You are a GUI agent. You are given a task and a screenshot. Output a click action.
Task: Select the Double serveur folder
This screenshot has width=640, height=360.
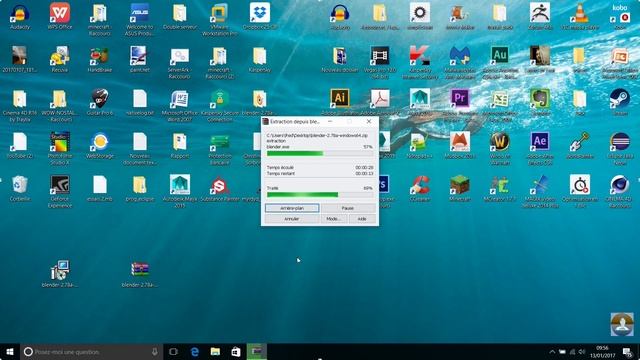pos(180,17)
